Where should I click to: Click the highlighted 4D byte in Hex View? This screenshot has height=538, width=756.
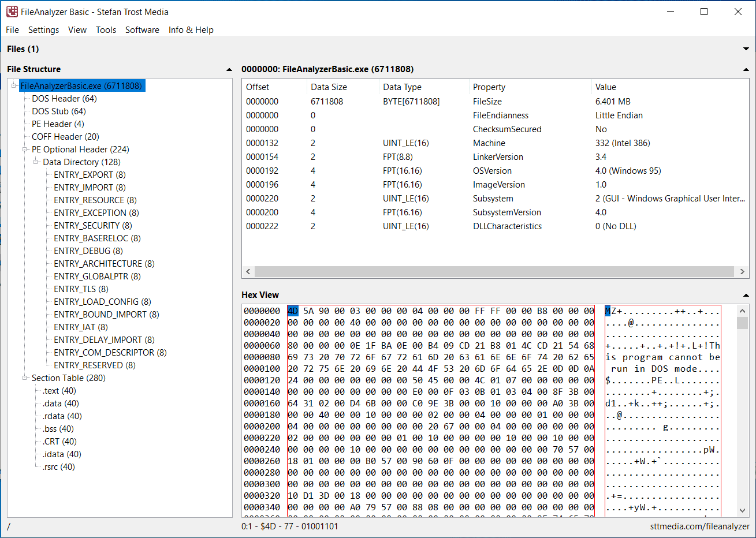[293, 311]
